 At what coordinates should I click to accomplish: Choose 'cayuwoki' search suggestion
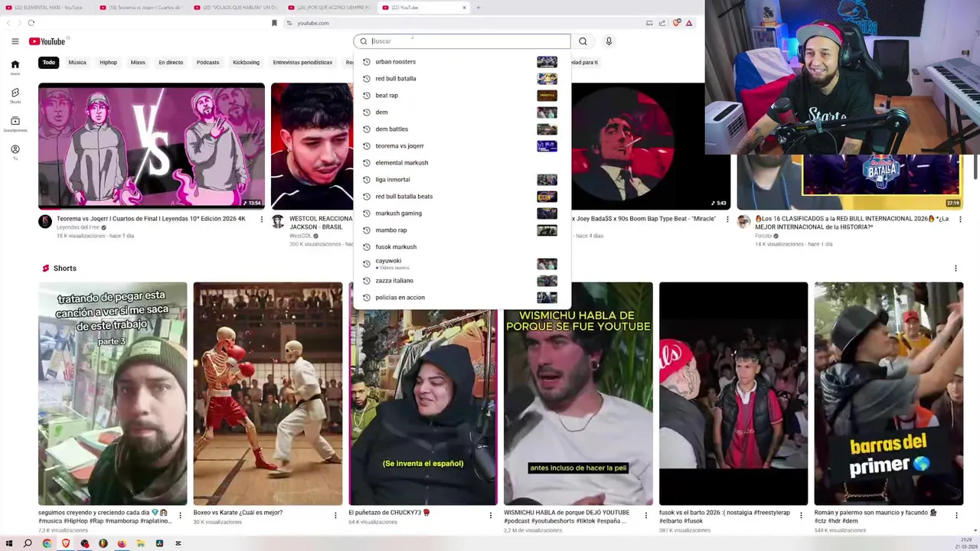click(461, 264)
